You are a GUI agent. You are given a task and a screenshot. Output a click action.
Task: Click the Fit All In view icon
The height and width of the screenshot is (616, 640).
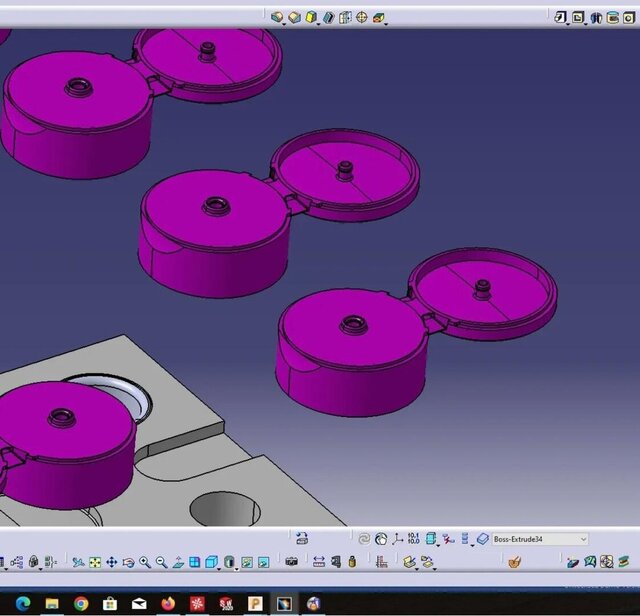(95, 563)
